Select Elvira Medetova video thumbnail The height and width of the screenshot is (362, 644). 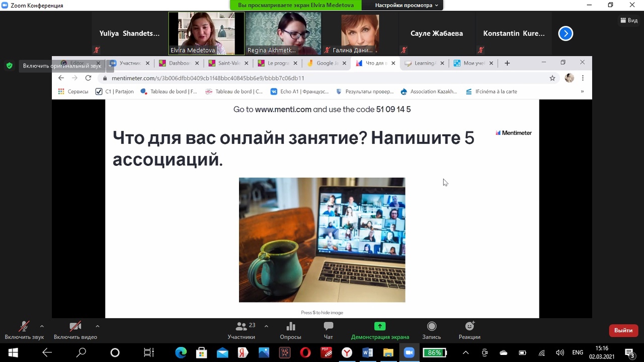coord(206,33)
